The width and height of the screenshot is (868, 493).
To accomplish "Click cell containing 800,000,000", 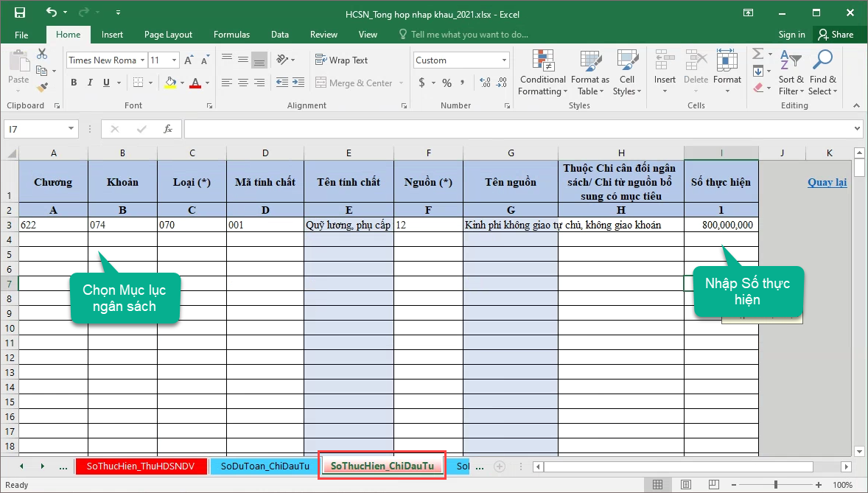I will pyautogui.click(x=721, y=225).
